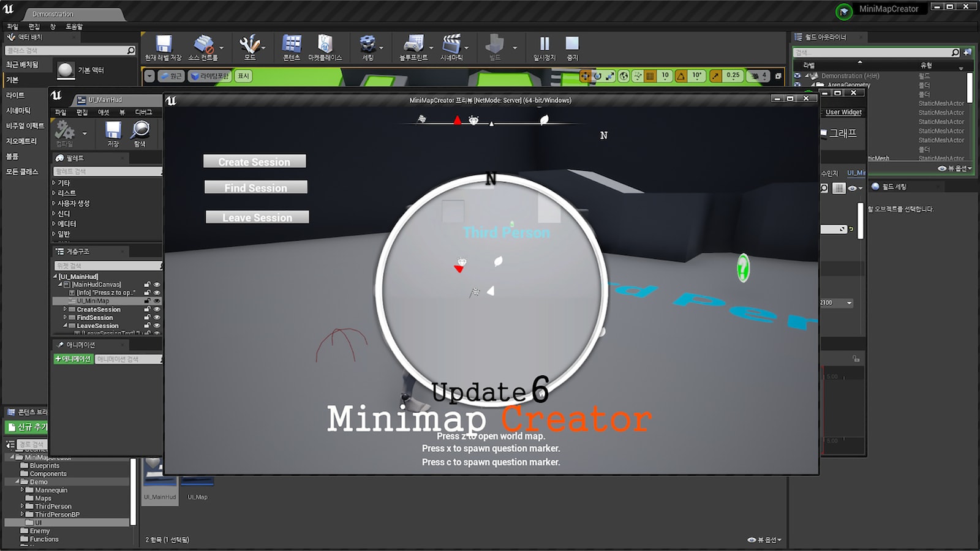This screenshot has width=980, height=551.
Task: Select the rotate tool in viewport toolbar
Action: pos(597,76)
